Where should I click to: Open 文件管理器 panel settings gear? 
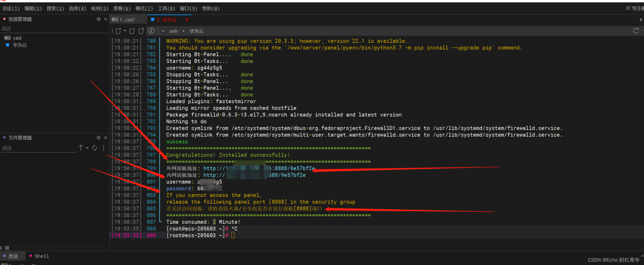[99, 138]
